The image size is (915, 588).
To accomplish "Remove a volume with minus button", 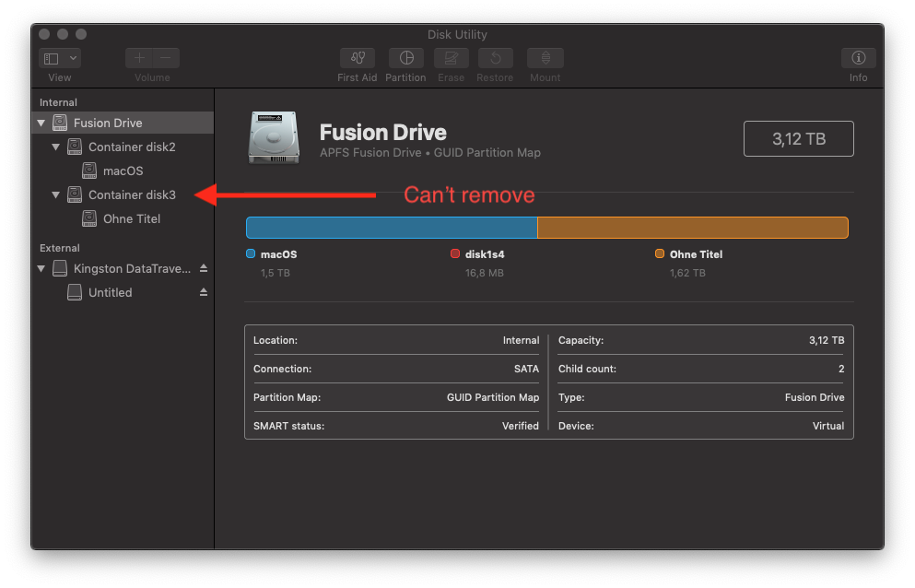I will coord(166,58).
